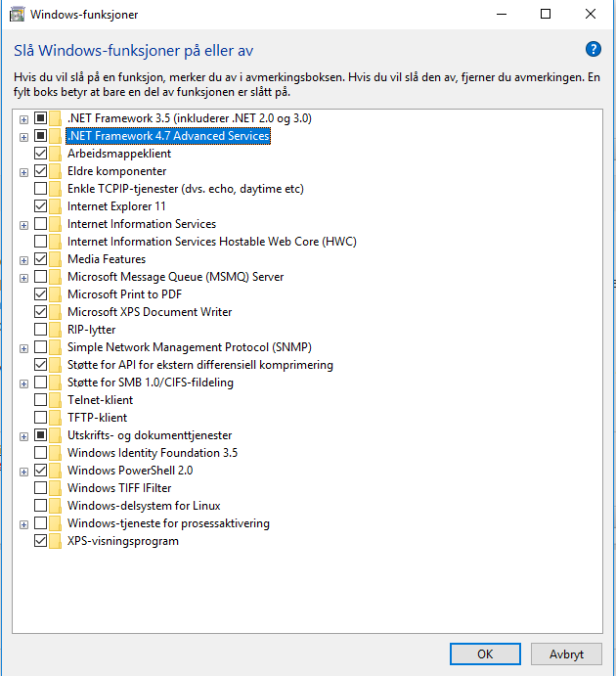Click folder icon beside Windows PowerShell 2.0

coord(55,471)
